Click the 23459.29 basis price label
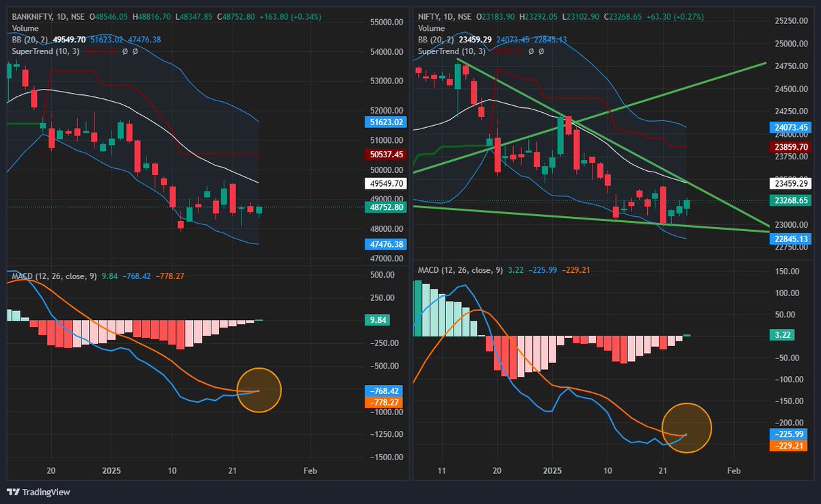Image resolution: width=821 pixels, height=504 pixels. coord(790,183)
